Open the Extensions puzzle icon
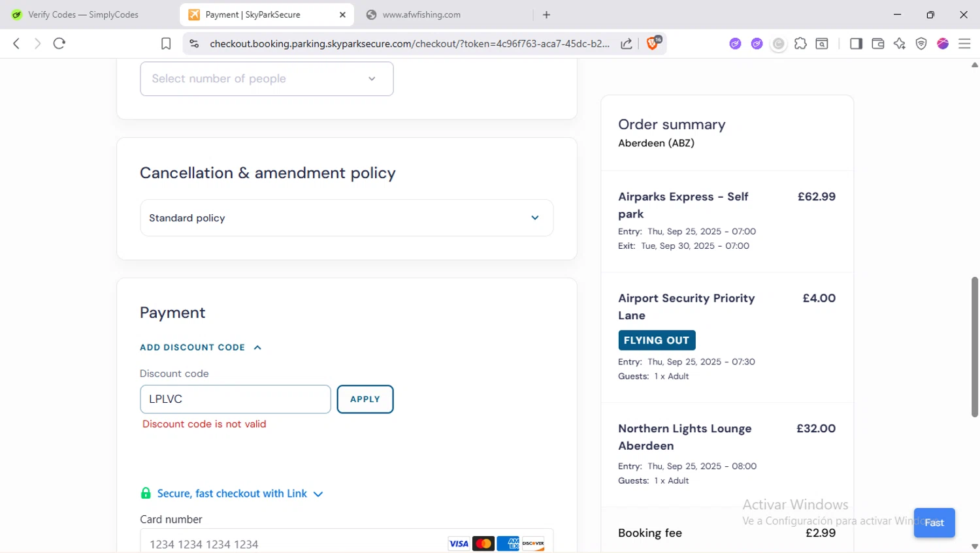This screenshot has width=980, height=553. (x=800, y=44)
